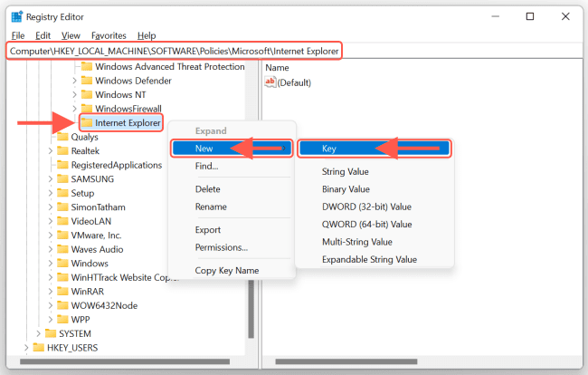Expand the Windows NT key

pyautogui.click(x=75, y=95)
